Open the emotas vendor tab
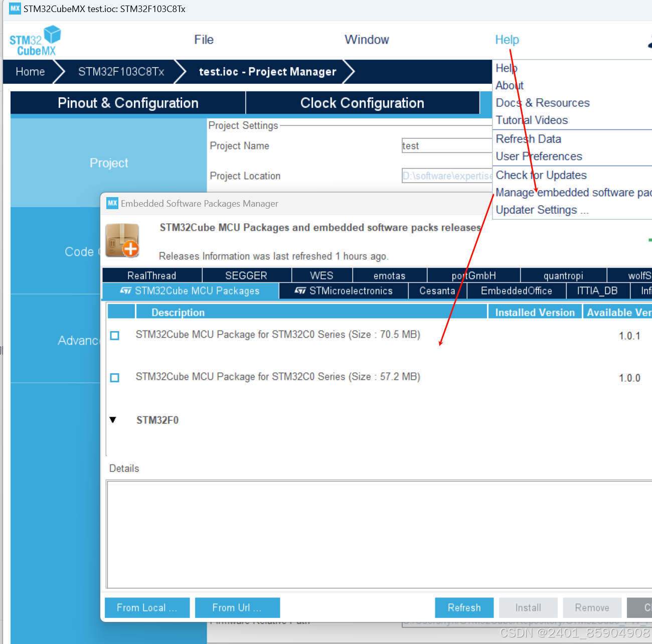This screenshot has height=644, width=652. click(390, 275)
